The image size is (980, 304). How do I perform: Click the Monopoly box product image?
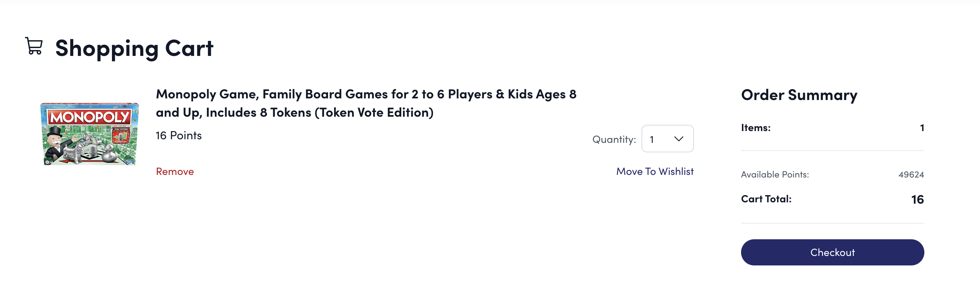[x=90, y=133]
